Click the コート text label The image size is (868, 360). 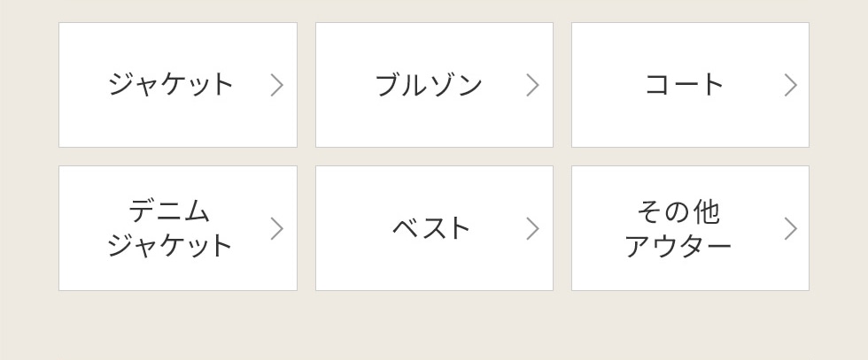[685, 85]
